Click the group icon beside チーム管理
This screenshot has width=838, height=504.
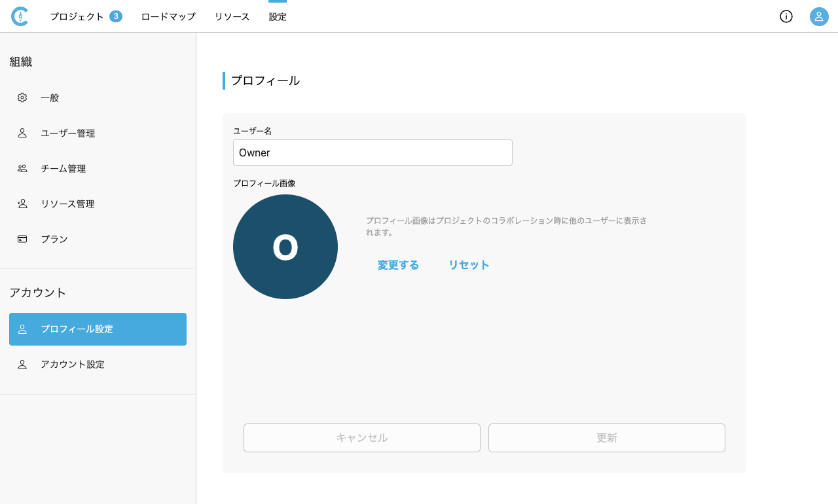click(x=22, y=168)
